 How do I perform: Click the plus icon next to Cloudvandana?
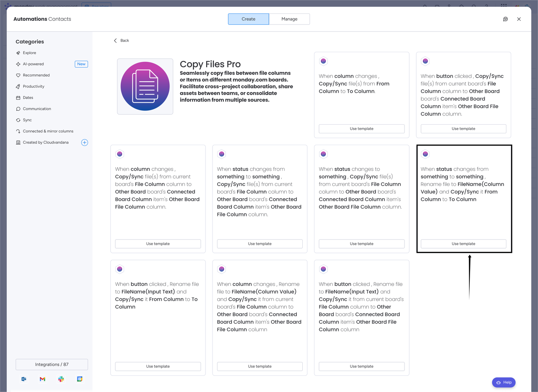[85, 142]
